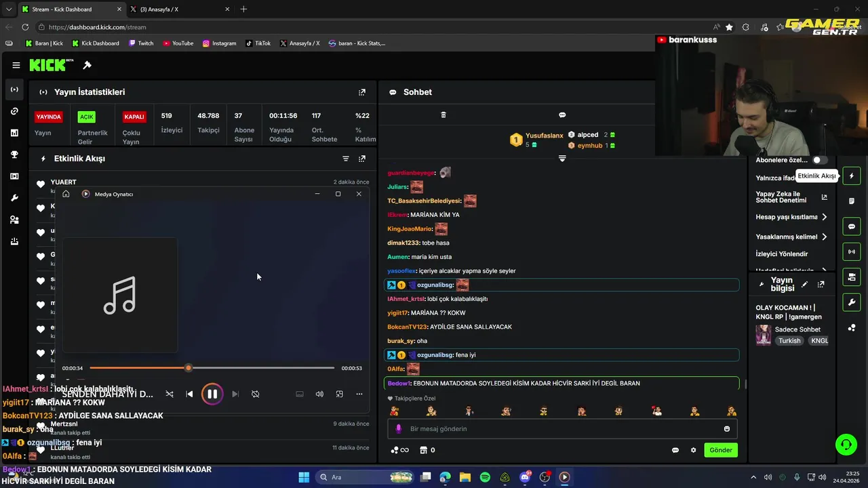Open Windows Start menu
This screenshot has height=488, width=868.
(304, 477)
